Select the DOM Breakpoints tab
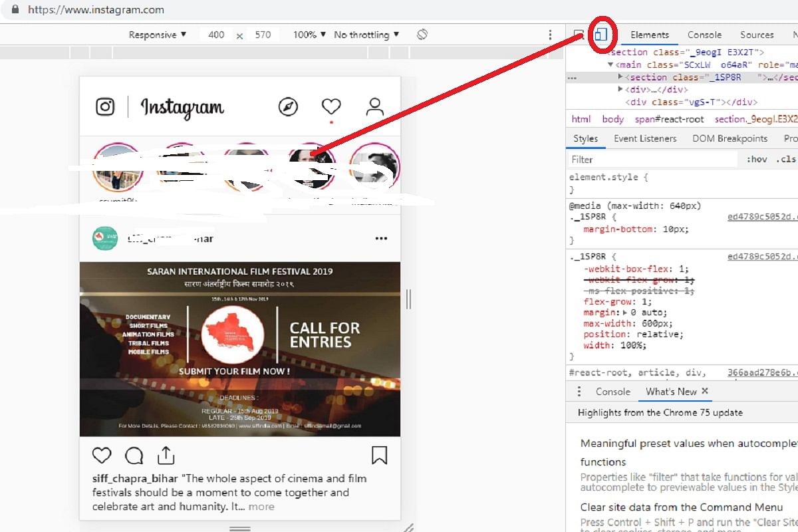Image resolution: width=798 pixels, height=532 pixels. coord(730,138)
